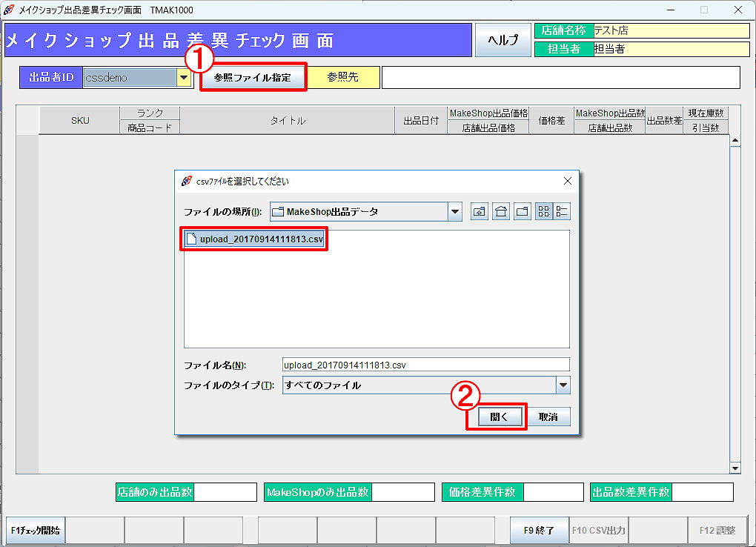This screenshot has width=756, height=547.
Task: Click 取消 button
Action: tap(548, 417)
